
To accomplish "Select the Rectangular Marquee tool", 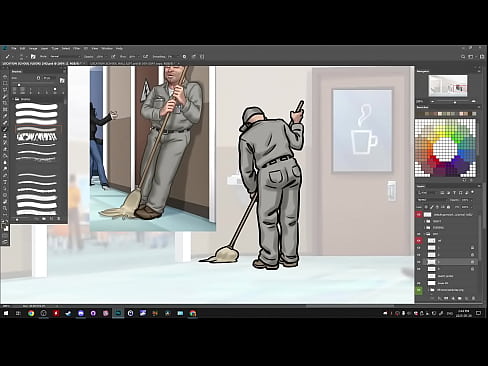I will (5, 83).
